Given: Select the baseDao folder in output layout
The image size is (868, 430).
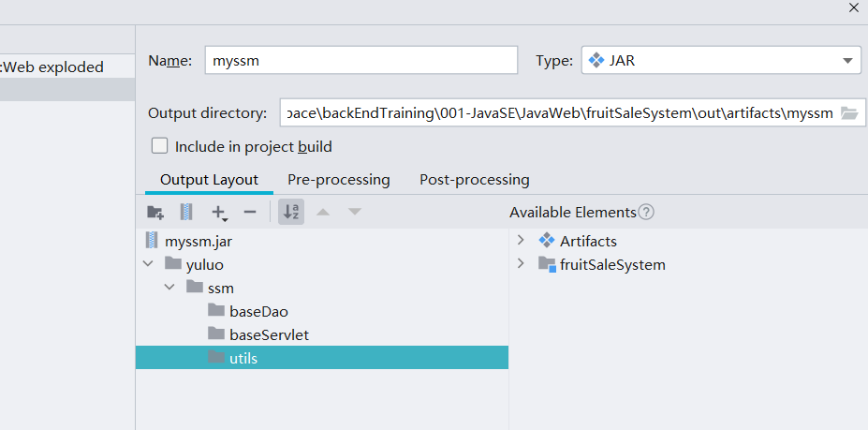Looking at the screenshot, I should point(252,311).
